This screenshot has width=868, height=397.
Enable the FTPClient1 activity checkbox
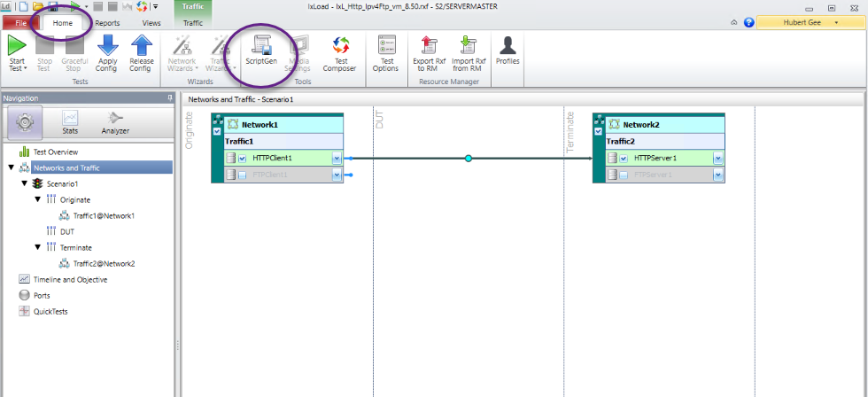point(242,175)
